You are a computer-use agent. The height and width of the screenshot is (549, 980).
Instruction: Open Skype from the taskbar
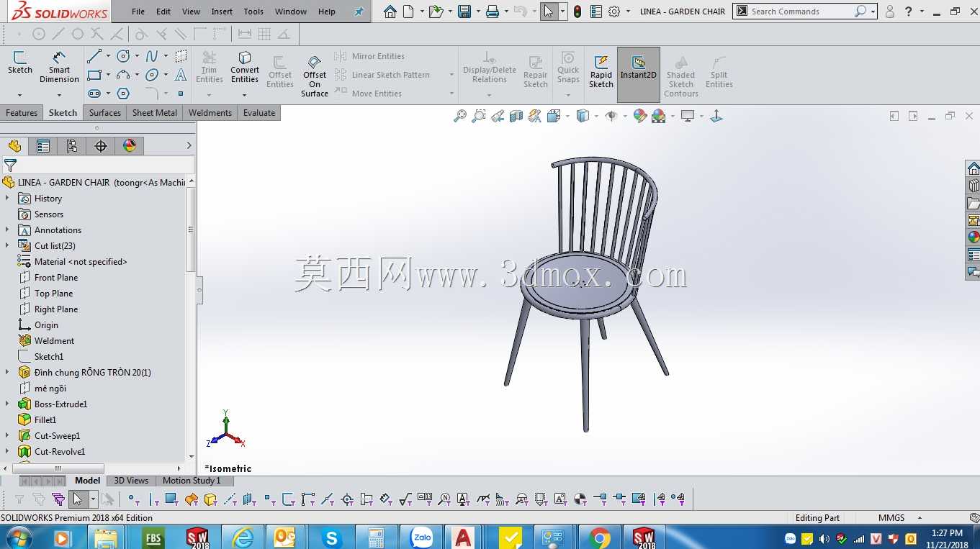(x=331, y=537)
